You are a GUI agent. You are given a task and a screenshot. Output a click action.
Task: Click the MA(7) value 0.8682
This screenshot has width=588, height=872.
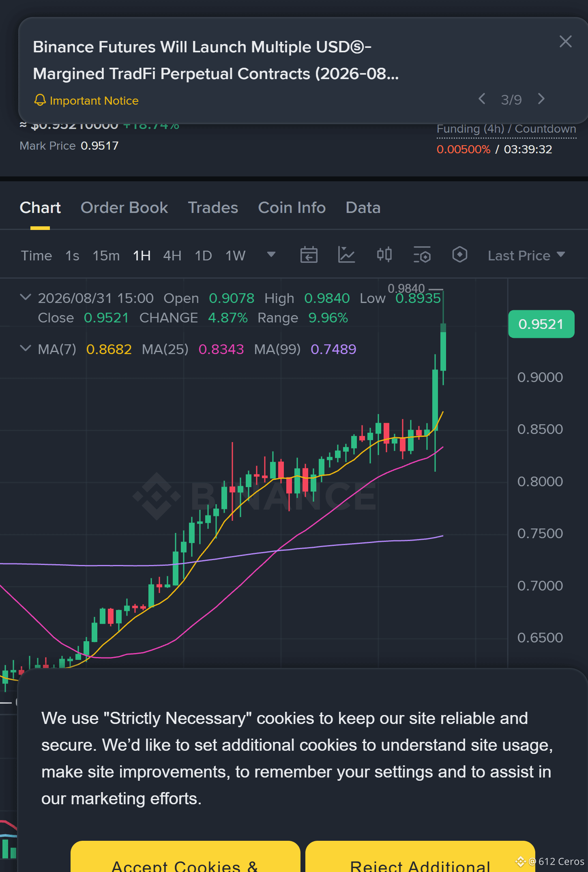point(109,349)
